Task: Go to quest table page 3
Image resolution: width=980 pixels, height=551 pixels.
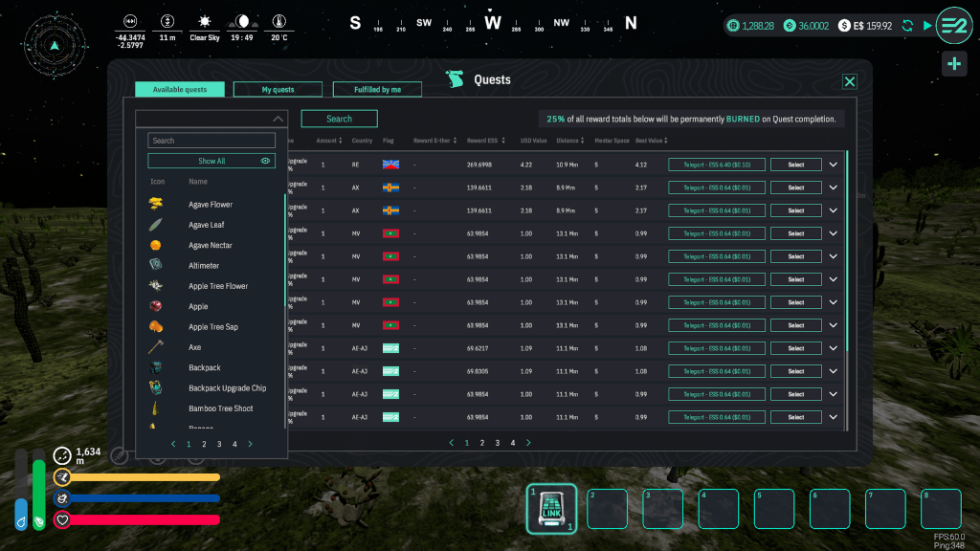Action: point(498,443)
